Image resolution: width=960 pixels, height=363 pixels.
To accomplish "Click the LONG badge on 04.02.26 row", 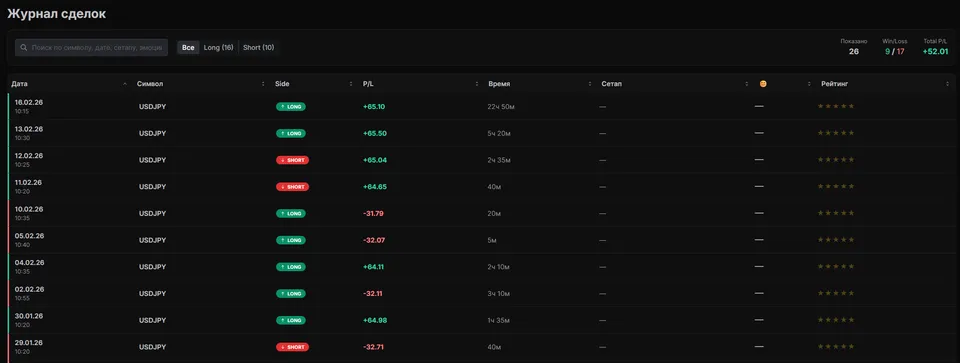I will [291, 267].
